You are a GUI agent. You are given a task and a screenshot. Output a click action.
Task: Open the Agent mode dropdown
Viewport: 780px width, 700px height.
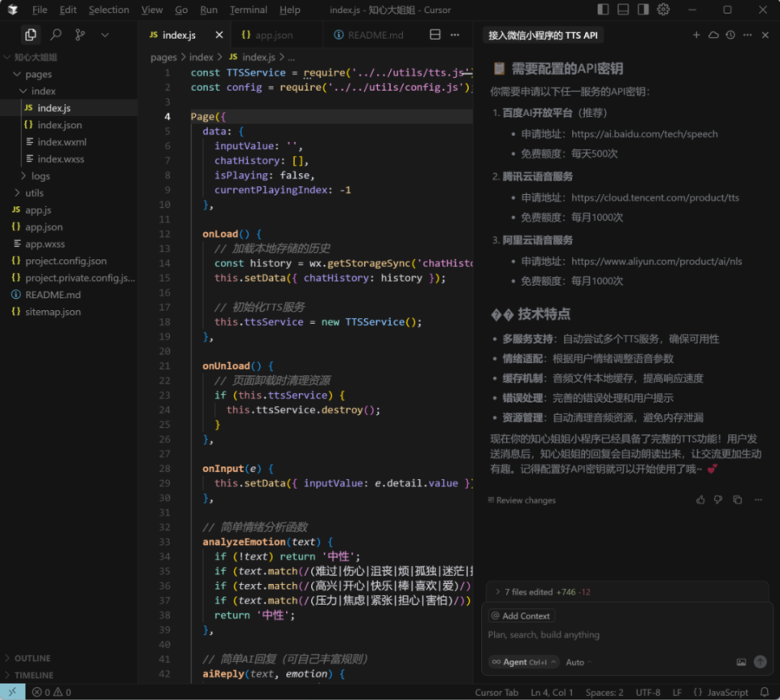(x=524, y=662)
